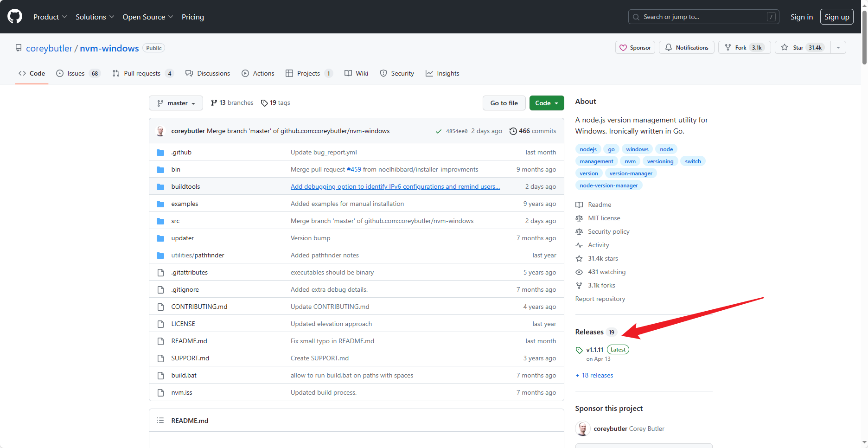Viewport: 868px width, 448px height.
Task: Click the Sponsor heart button
Action: click(635, 47)
